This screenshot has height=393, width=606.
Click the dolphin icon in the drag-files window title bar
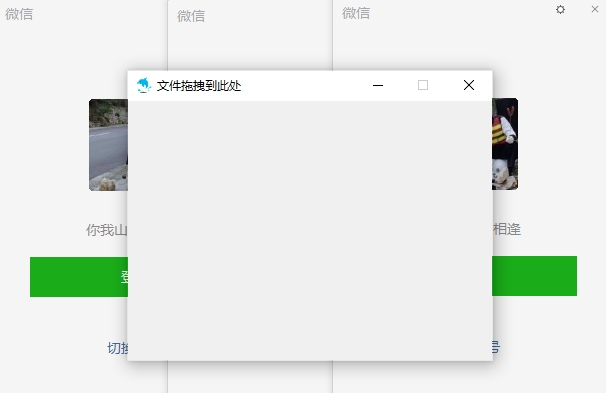click(144, 85)
